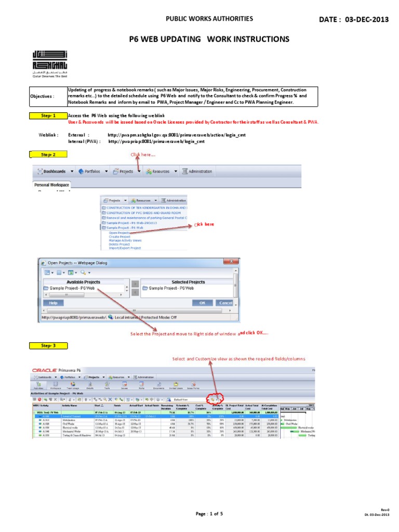Expand the Dashboards dropdown arrow in Step 2 bar
This screenshot has width=399, height=532.
(72, 171)
